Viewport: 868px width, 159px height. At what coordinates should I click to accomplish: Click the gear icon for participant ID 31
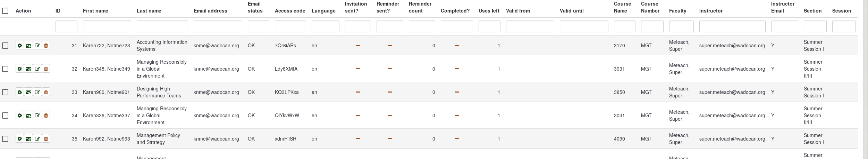click(20, 46)
